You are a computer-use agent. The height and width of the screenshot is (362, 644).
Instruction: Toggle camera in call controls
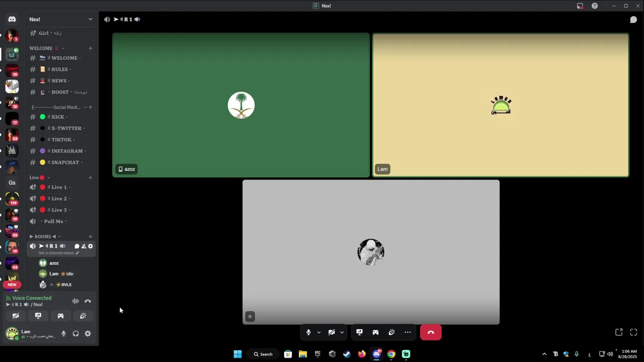pyautogui.click(x=332, y=332)
